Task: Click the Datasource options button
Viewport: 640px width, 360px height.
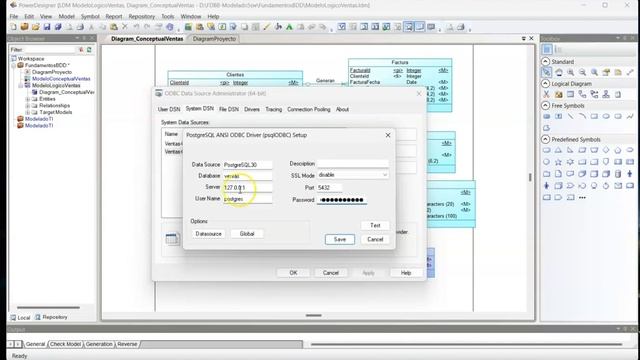Action: click(208, 234)
